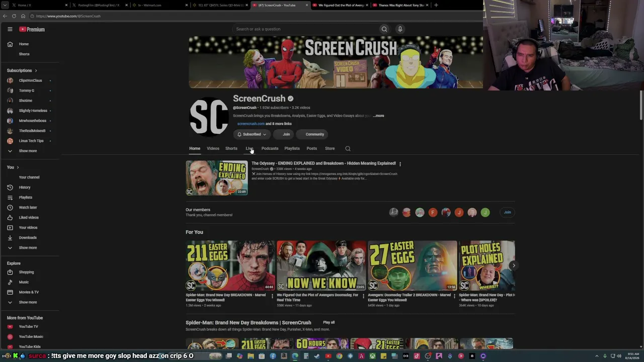Screen dimensions: 644x362
Task: Start voice search with the microphone icon
Action: [x=400, y=29]
